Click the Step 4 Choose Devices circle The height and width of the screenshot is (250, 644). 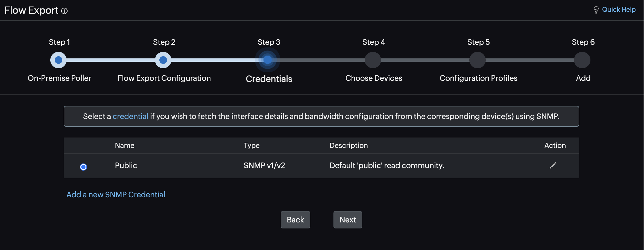373,60
